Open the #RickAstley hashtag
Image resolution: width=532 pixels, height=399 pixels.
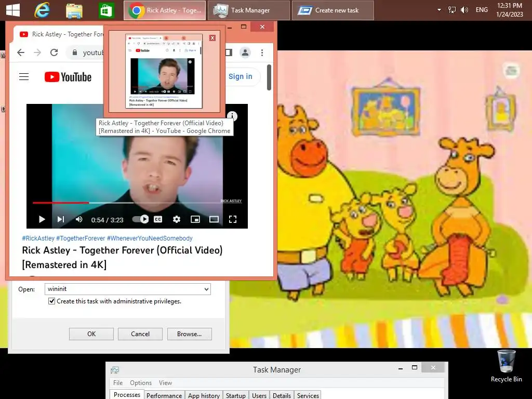pos(38,238)
